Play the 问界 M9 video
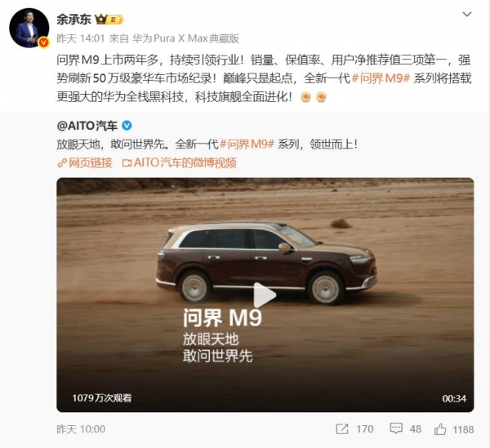 [x=265, y=295]
